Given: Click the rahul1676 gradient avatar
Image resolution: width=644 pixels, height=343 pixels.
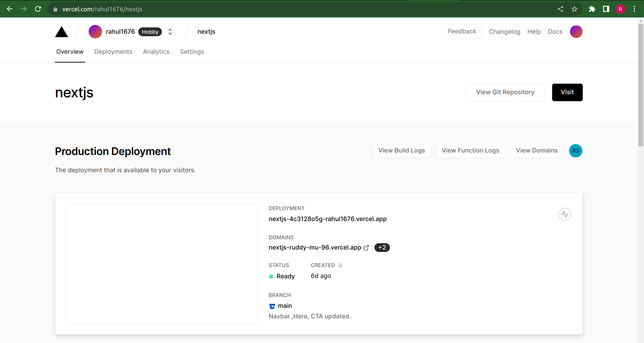Looking at the screenshot, I should 95,32.
